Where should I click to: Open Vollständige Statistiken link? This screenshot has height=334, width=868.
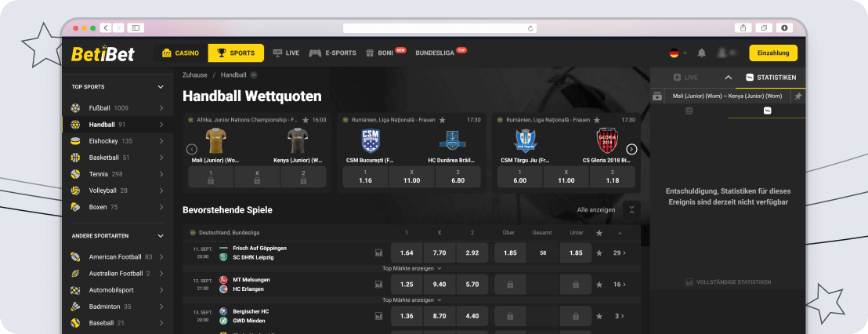728,282
